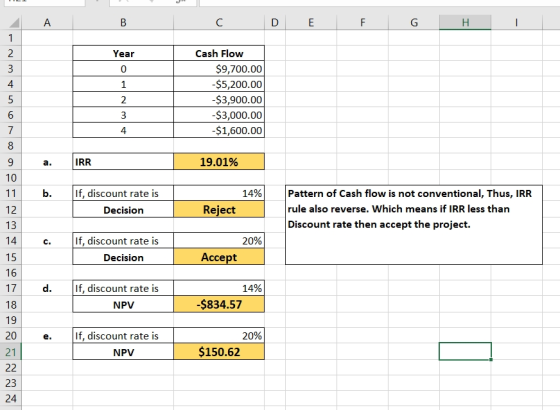Select row 16 header

tap(11, 272)
